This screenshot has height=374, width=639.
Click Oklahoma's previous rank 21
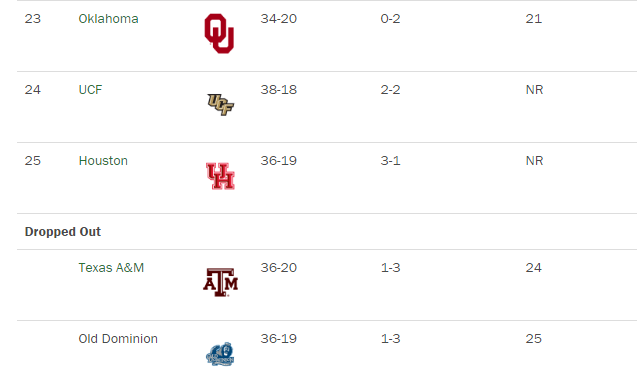point(533,19)
